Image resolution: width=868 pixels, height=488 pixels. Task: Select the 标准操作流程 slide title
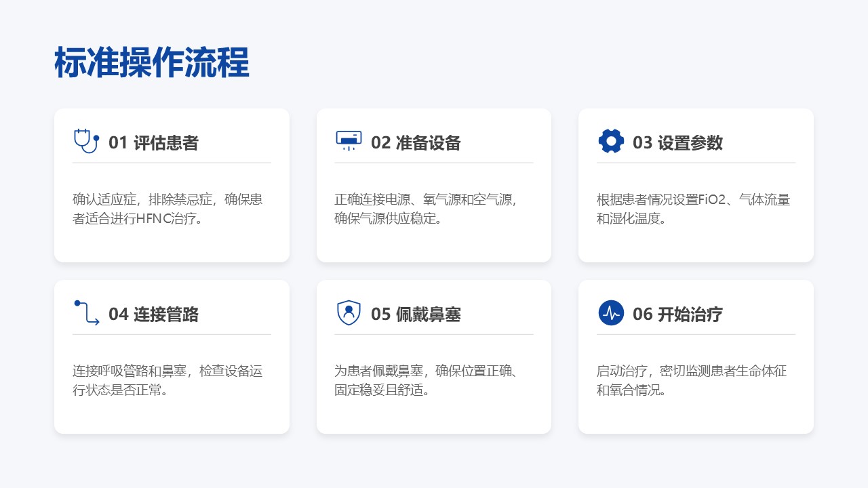tap(152, 63)
